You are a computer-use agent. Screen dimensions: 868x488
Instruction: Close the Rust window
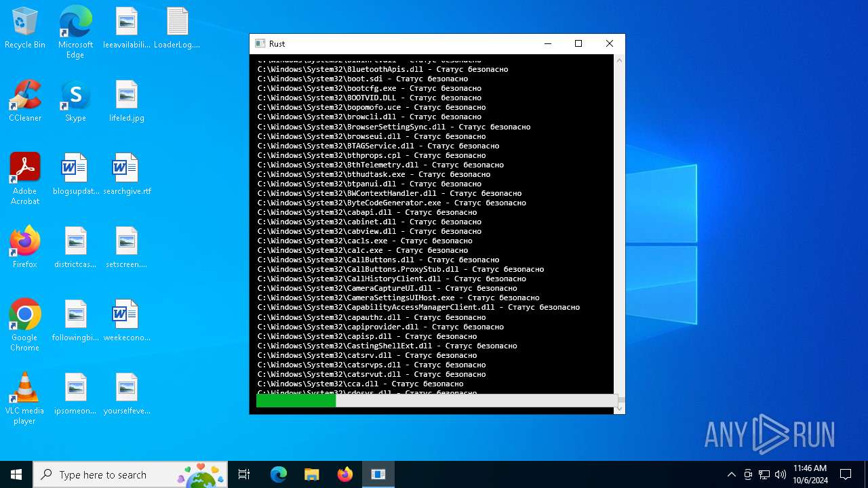(610, 43)
